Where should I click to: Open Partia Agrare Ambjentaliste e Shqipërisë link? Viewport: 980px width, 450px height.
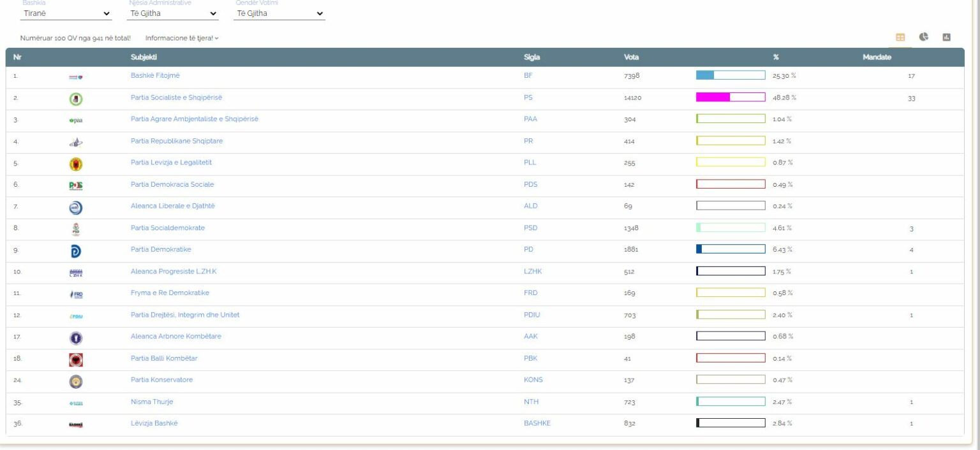195,119
